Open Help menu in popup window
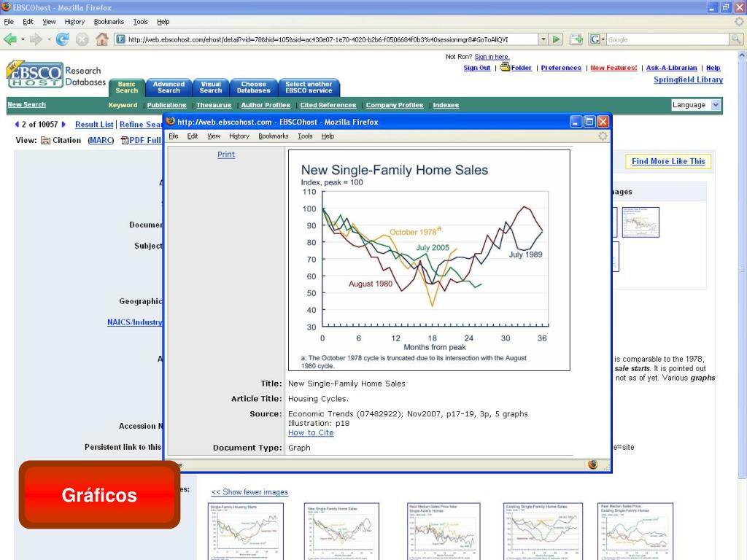This screenshot has height=560, width=747. pos(328,136)
